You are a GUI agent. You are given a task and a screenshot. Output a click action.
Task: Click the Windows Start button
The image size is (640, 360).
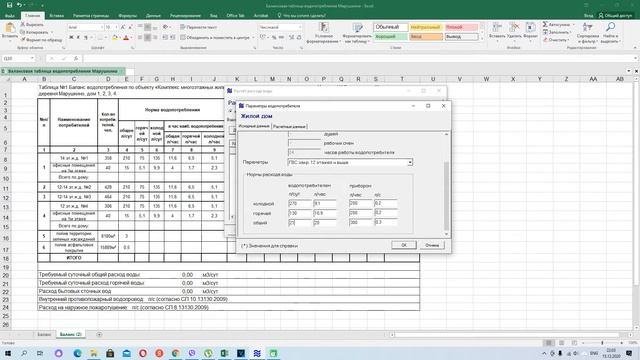click(7, 353)
